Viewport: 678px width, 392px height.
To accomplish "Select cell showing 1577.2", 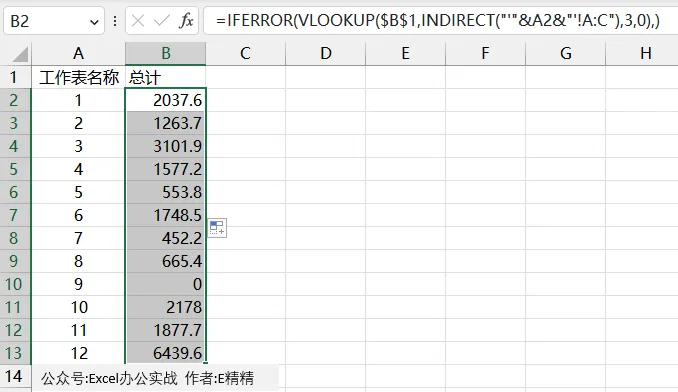I will pos(166,169).
